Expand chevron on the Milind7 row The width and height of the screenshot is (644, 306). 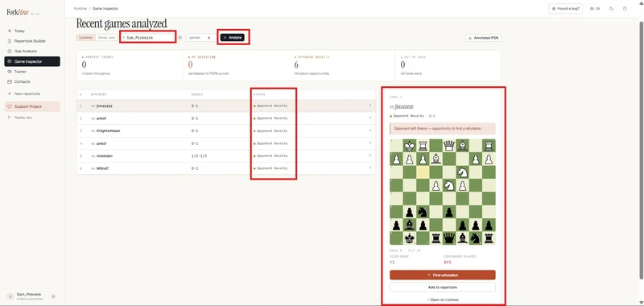[370, 168]
